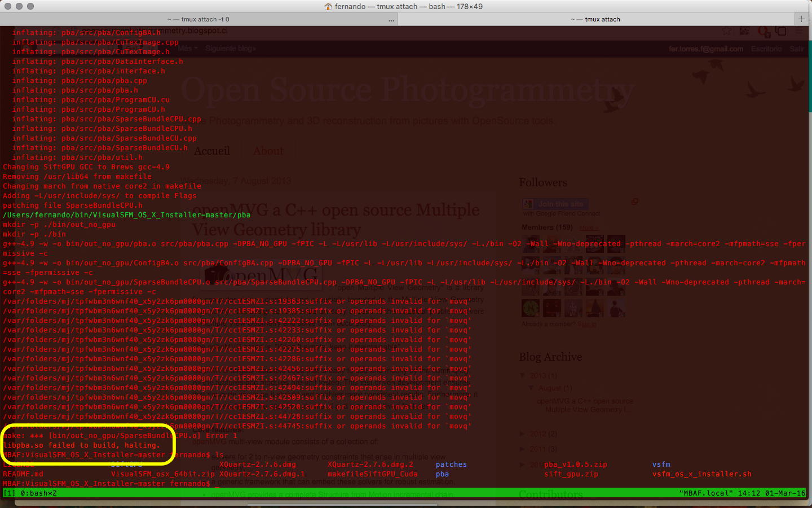Click the movq error line numbered 42456

[x=237, y=369]
